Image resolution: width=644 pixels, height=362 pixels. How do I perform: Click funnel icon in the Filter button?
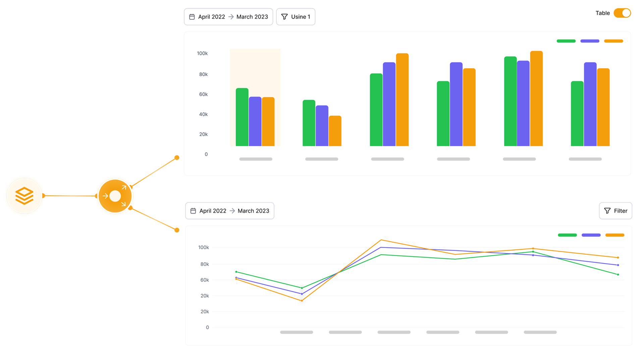[607, 211]
